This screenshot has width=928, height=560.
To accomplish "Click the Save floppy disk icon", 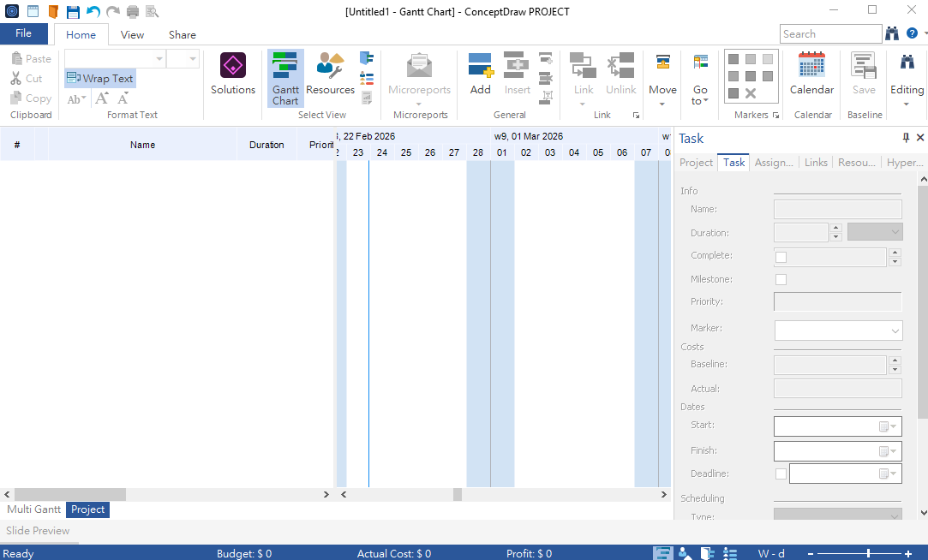I will [x=73, y=11].
